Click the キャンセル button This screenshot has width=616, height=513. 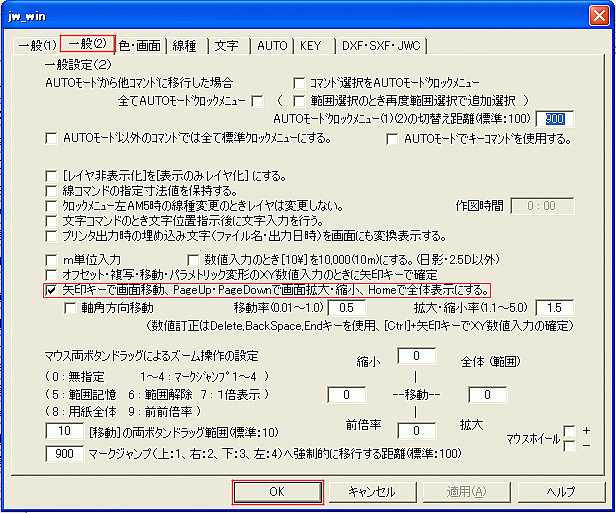tap(372, 492)
